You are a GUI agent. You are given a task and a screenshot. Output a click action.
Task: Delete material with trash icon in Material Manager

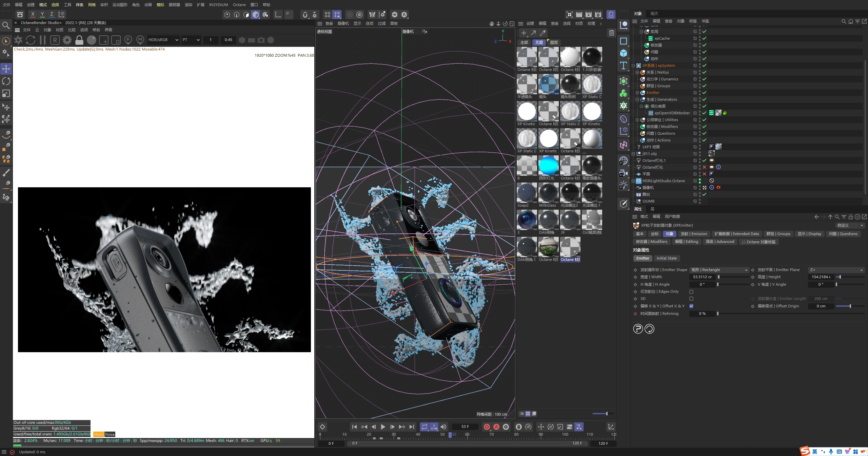pos(612,33)
